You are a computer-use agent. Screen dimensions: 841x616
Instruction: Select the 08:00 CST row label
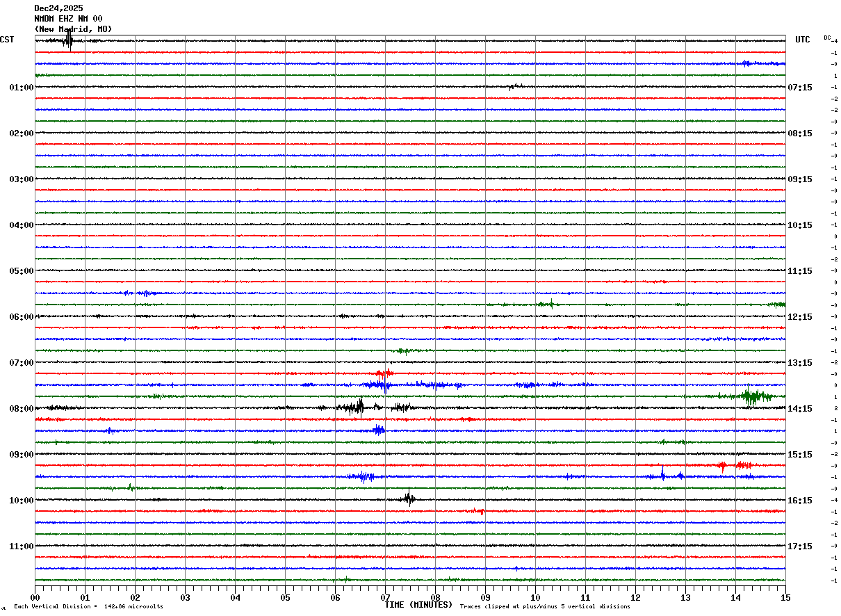pyautogui.click(x=21, y=409)
